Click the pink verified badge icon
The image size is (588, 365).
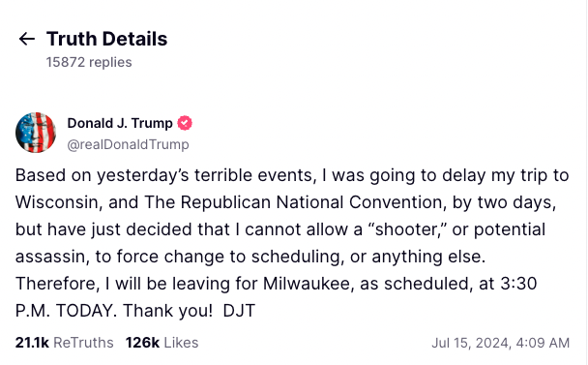click(185, 123)
